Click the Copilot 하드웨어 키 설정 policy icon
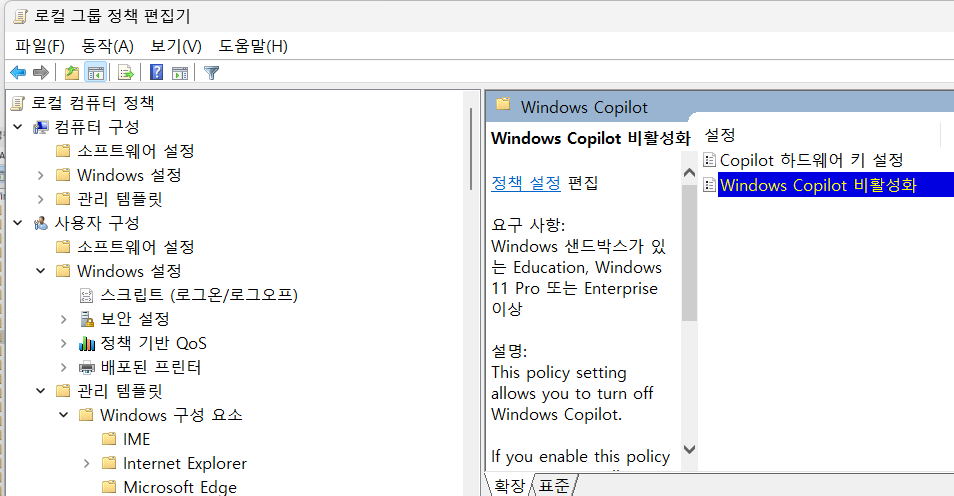The image size is (954, 496). click(709, 160)
